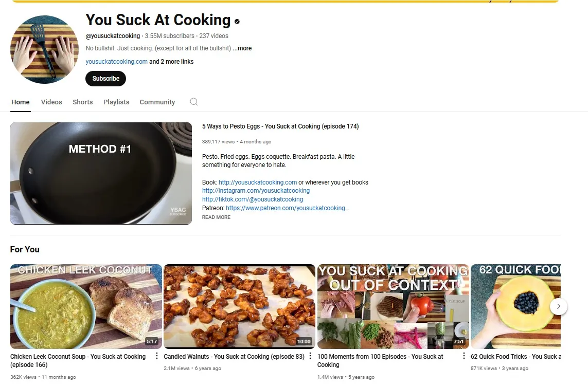Open options menu on Chicken Leek Coconut Soup video

156,356
